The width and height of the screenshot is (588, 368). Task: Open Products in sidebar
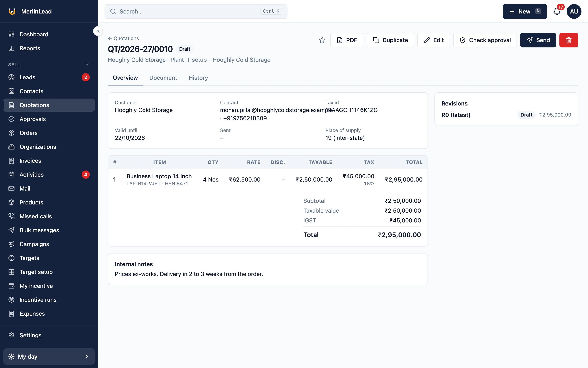[x=49, y=202]
